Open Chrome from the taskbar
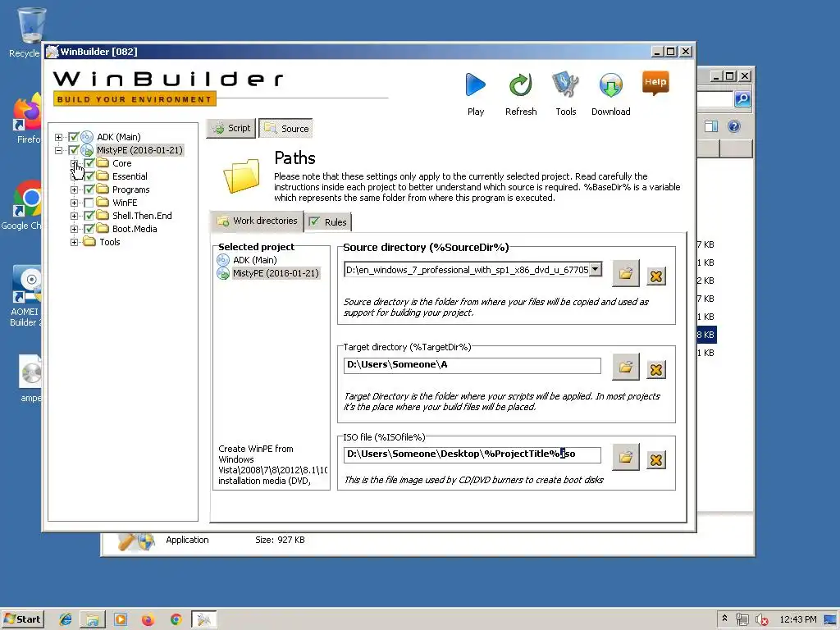The width and height of the screenshot is (840, 630). [x=176, y=619]
